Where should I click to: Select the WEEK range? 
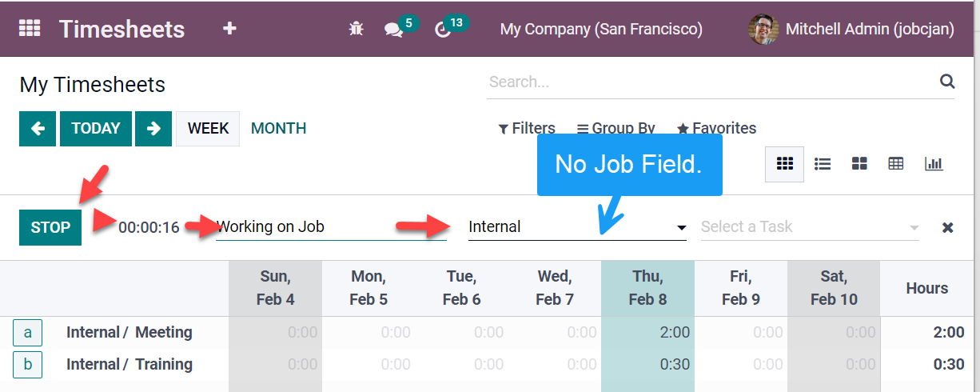208,129
